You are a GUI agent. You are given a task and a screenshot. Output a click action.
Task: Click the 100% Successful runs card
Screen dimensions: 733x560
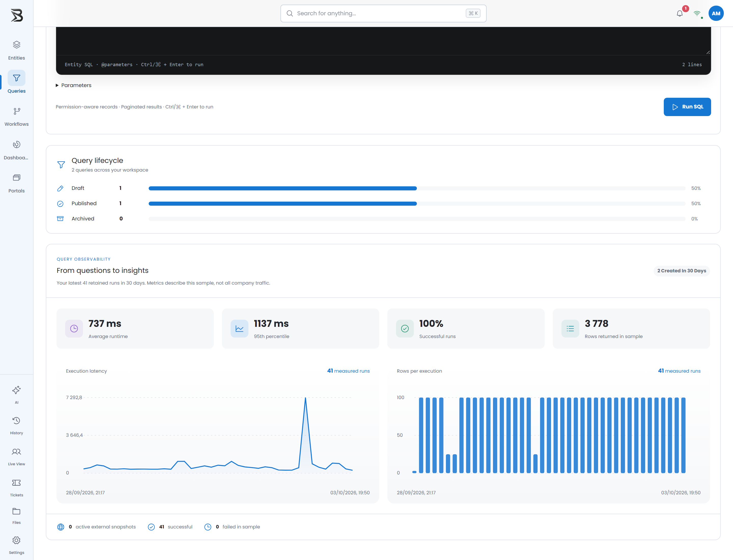(466, 329)
